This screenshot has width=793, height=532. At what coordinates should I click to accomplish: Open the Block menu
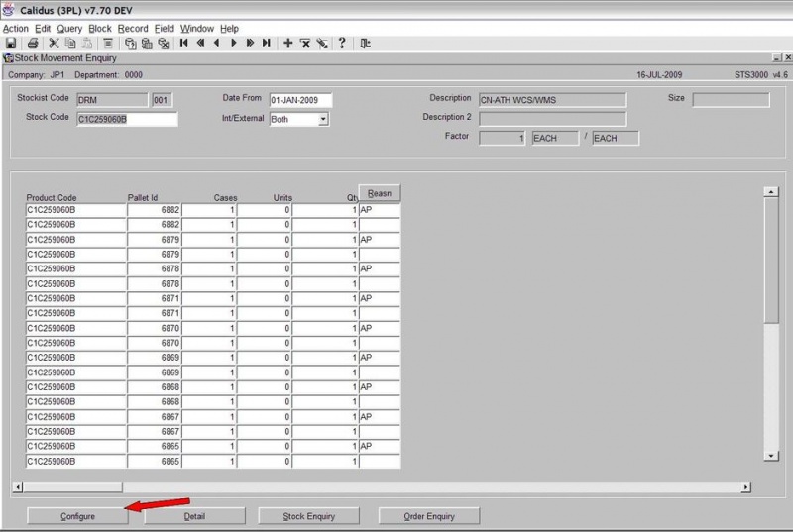coord(100,29)
